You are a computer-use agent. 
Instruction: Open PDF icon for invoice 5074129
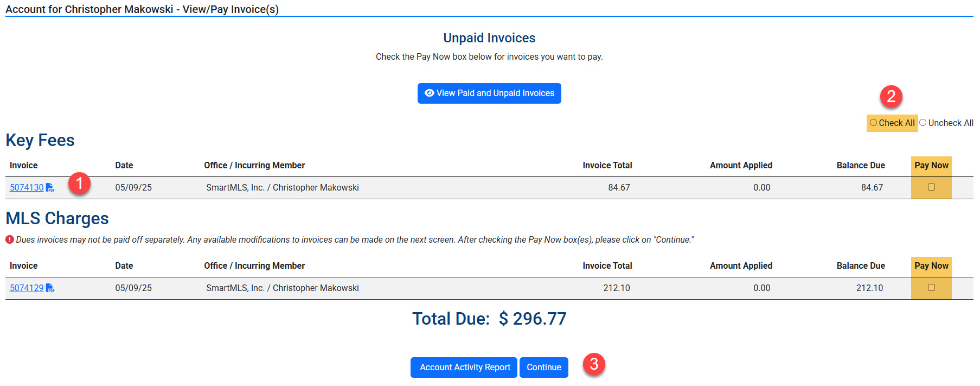[x=50, y=288]
